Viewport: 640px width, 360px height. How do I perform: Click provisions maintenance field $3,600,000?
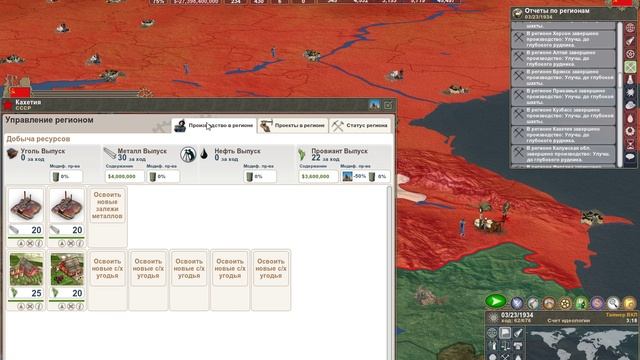[x=318, y=176]
